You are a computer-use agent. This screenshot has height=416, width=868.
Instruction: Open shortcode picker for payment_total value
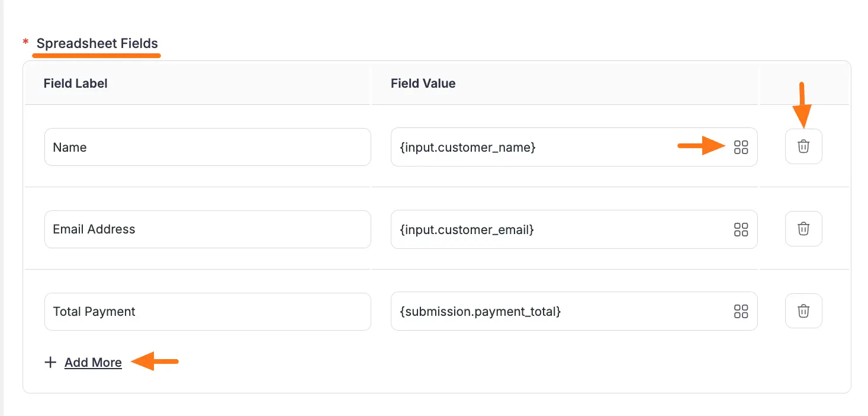(741, 311)
